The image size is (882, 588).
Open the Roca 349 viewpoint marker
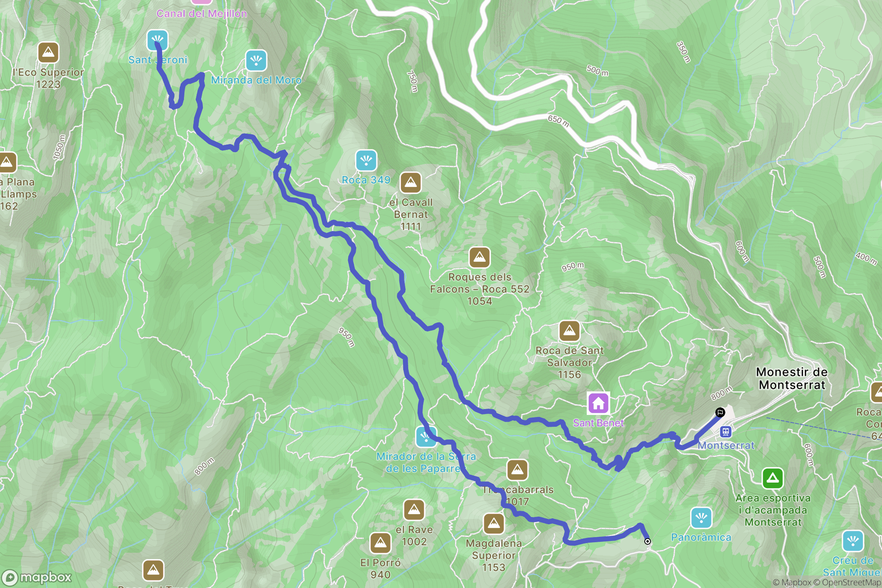click(366, 160)
